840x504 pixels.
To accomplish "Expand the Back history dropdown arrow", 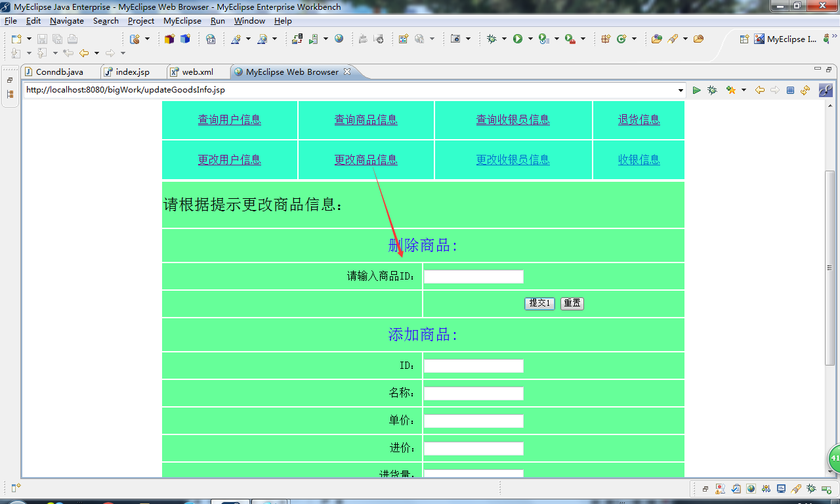I will (96, 53).
